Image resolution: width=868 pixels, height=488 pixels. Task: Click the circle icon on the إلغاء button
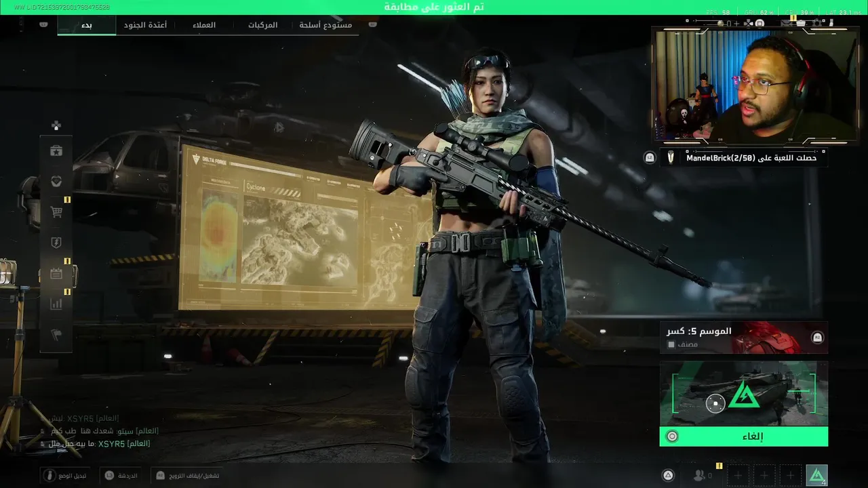(672, 436)
